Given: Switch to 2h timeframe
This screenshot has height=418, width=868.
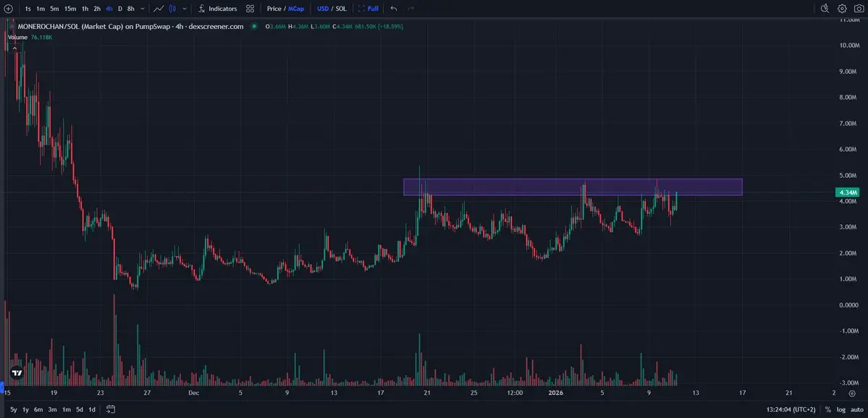Looking at the screenshot, I should tap(97, 9).
